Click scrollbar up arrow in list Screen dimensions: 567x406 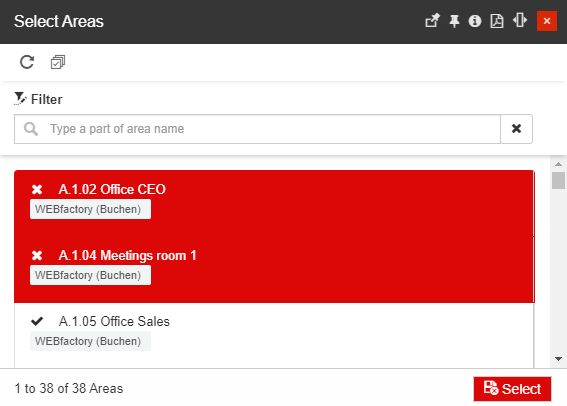tap(558, 164)
